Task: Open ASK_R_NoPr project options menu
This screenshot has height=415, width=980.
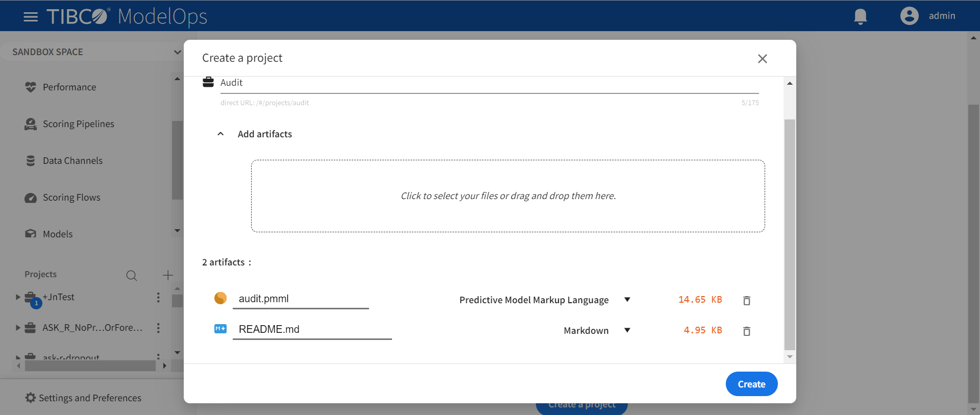Action: pyautogui.click(x=158, y=328)
